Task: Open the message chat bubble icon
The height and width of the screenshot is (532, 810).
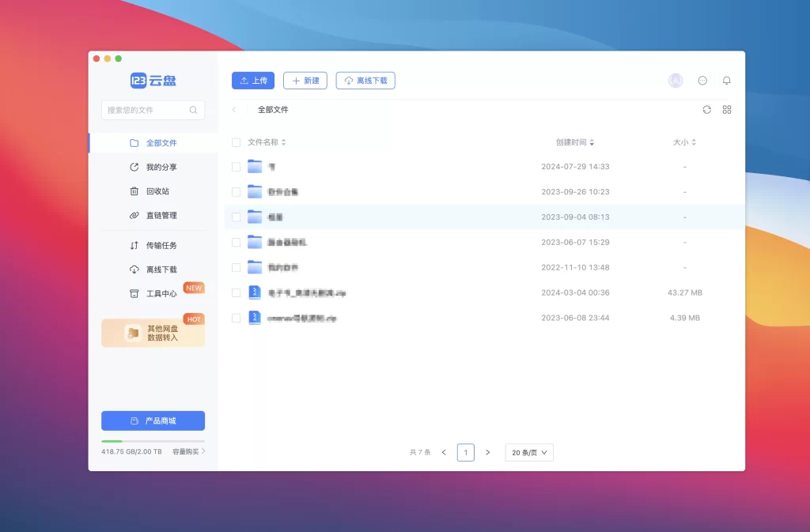Action: [702, 81]
